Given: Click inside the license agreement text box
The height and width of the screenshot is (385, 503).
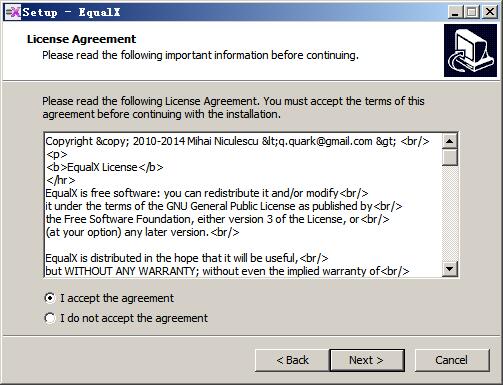Looking at the screenshot, I should click(243, 205).
